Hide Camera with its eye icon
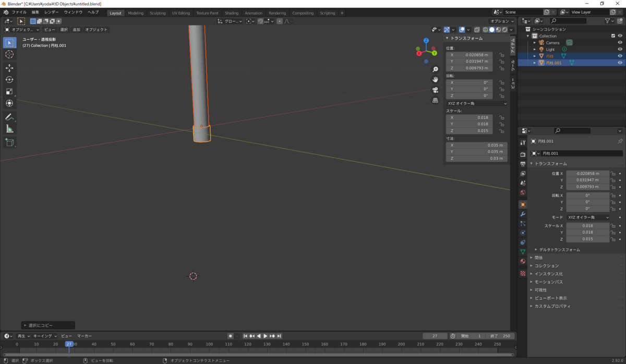The height and width of the screenshot is (364, 626). pyautogui.click(x=620, y=43)
